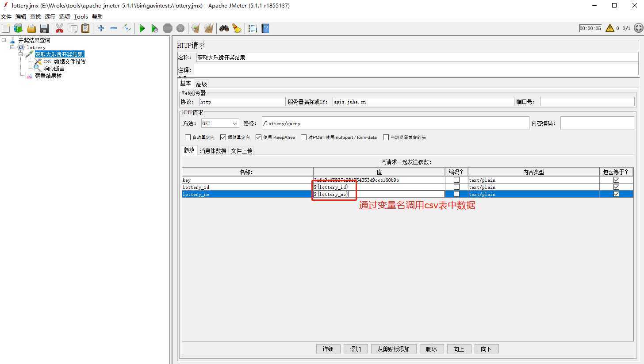This screenshot has width=644, height=364.
Task: Collapse the 开奖结果查询 tree node
Action: click(x=4, y=40)
